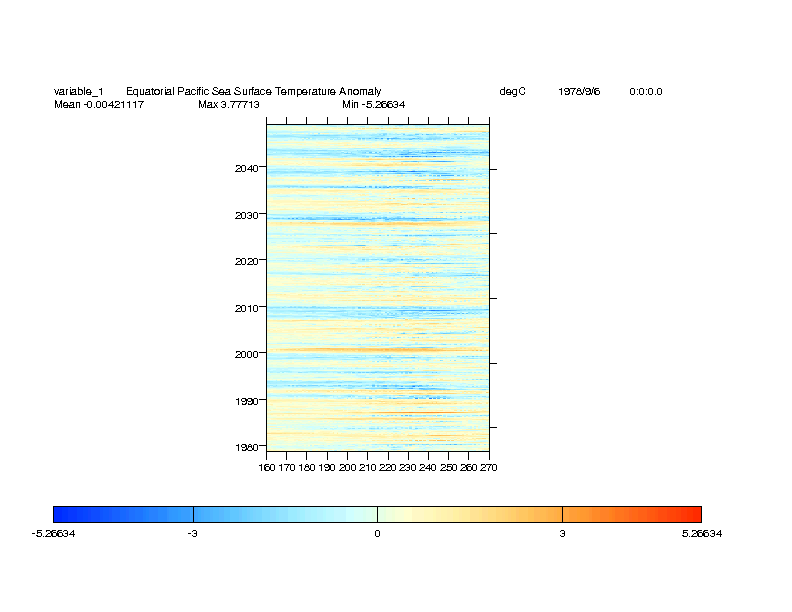This screenshot has width=792, height=612.
Task: Click the 1990 year axis label
Action: pos(248,401)
